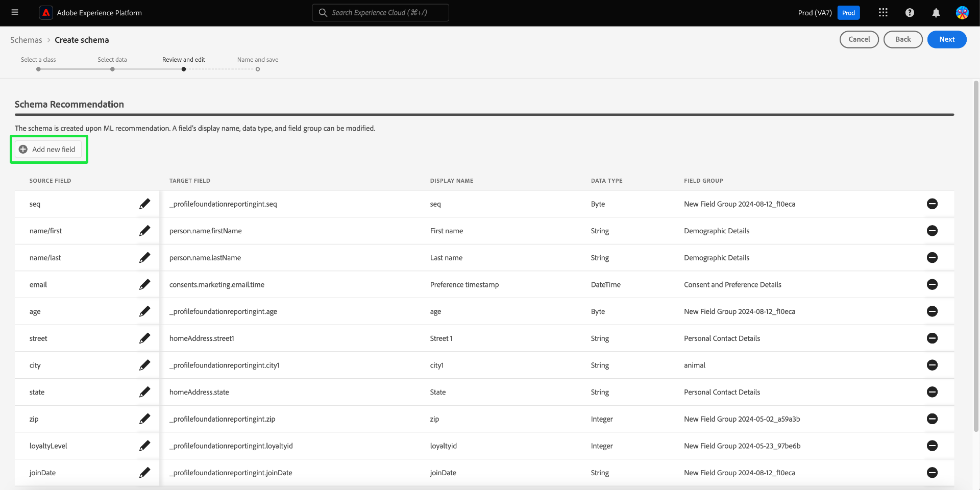Go to the Select a class step

coord(38,69)
